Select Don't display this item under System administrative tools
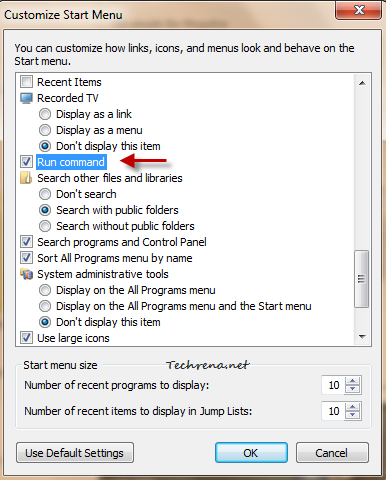The width and height of the screenshot is (386, 480). (x=45, y=322)
